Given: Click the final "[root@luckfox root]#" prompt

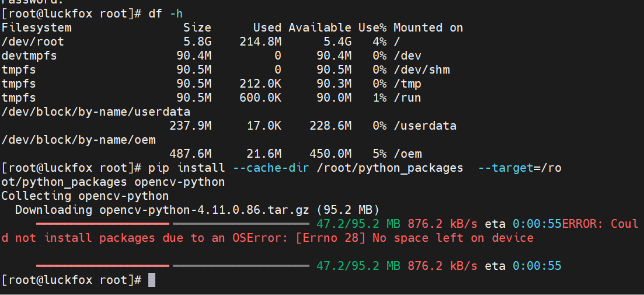Looking at the screenshot, I should pyautogui.click(x=71, y=280).
